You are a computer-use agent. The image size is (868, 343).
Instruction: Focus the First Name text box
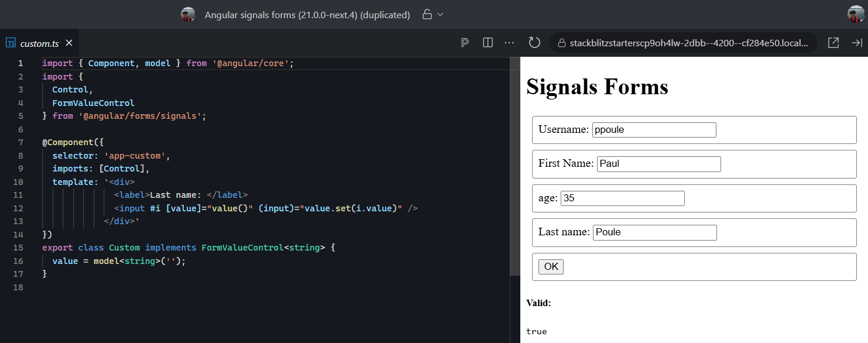pos(658,164)
